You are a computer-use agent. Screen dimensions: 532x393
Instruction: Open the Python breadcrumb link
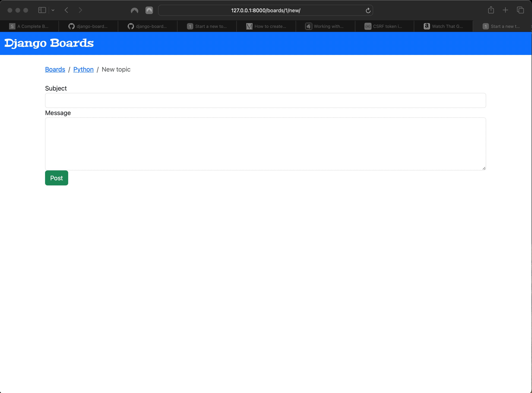pos(83,69)
